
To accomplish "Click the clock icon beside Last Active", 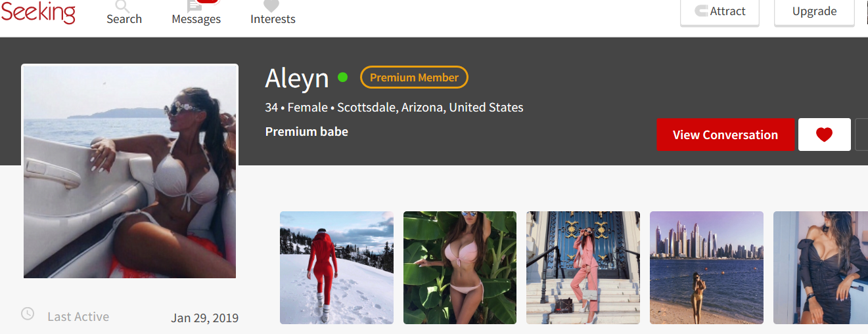I will [28, 314].
